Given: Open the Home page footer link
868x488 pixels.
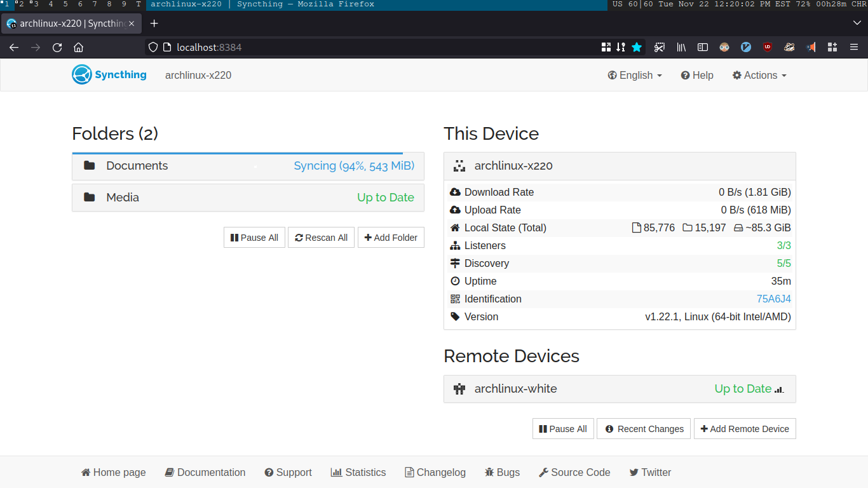Looking at the screenshot, I should (x=114, y=472).
